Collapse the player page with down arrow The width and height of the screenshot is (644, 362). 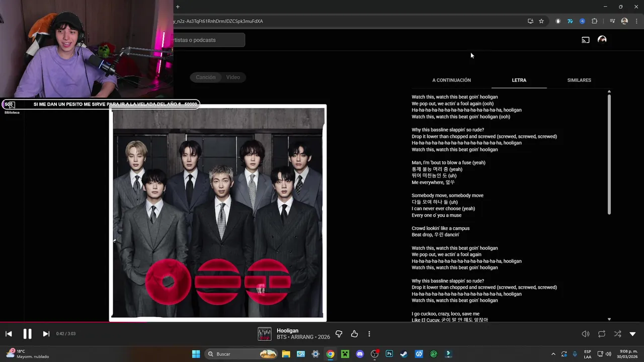coord(633,334)
